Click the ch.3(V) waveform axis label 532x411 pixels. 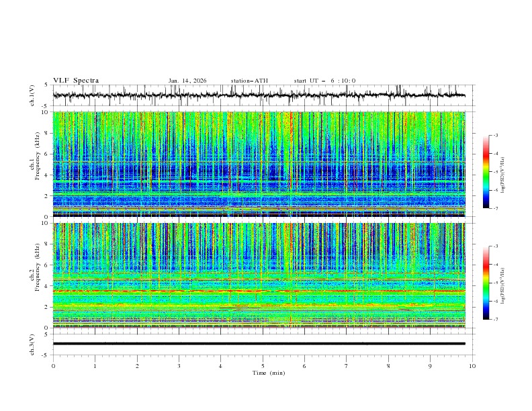pos(32,345)
